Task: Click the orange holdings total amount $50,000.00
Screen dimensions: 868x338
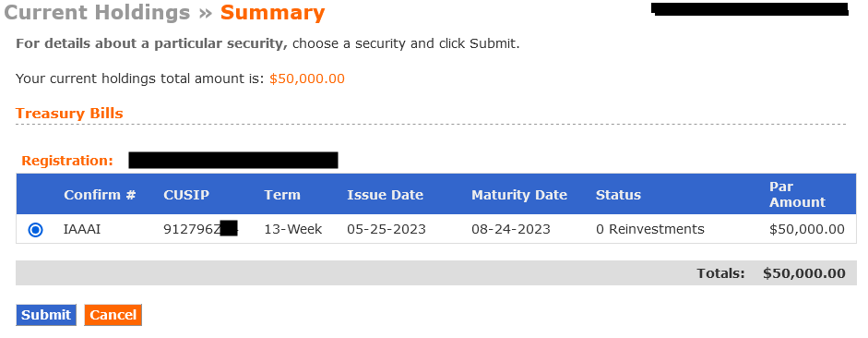Action: tap(307, 78)
